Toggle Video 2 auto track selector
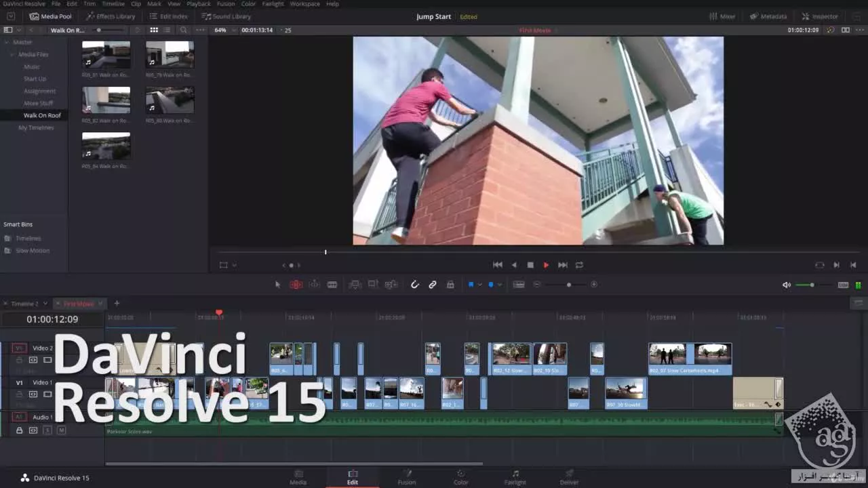Viewport: 868px width, 488px height. tap(33, 360)
